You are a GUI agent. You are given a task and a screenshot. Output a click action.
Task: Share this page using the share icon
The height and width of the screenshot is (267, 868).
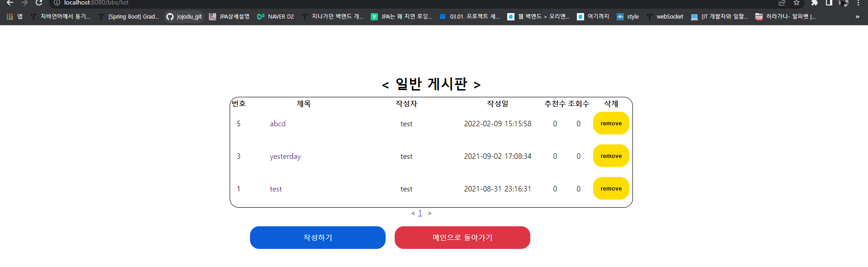[x=782, y=3]
